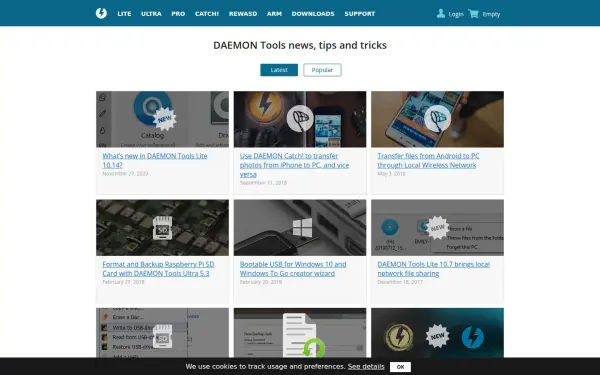Open "Bootable USB for Windows 10" link
Image resolution: width=600 pixels, height=375 pixels.
293,269
